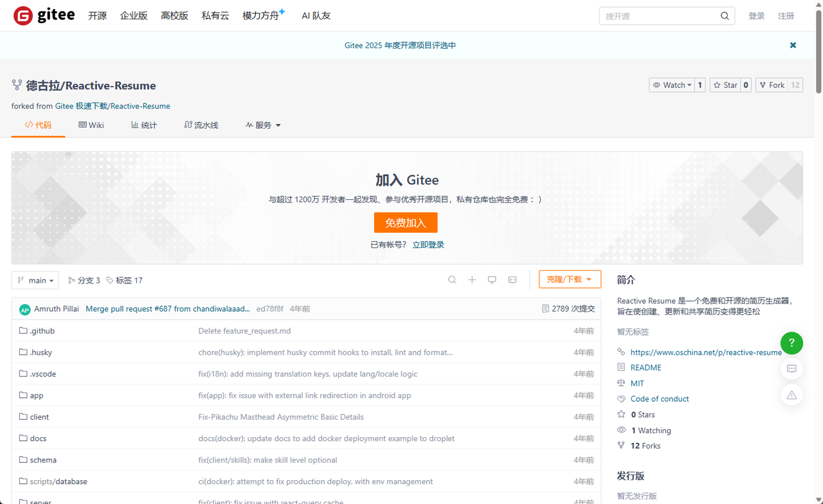Open AI 队友 in the top navigation
Image resolution: width=823 pixels, height=504 pixels.
[316, 15]
